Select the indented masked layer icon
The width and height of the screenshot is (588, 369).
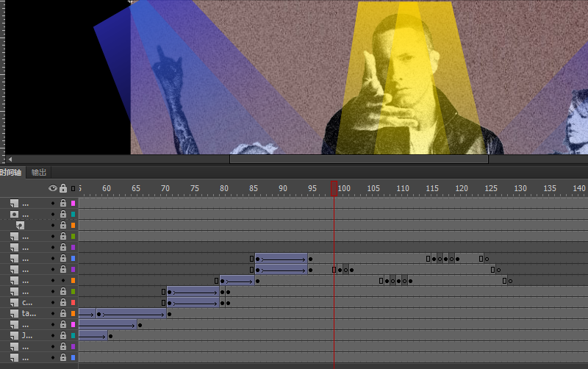(x=20, y=225)
